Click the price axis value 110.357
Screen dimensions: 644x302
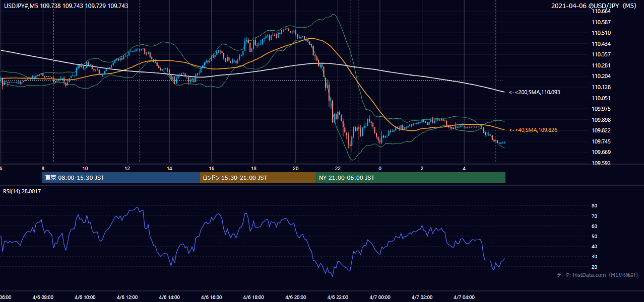[x=602, y=54]
